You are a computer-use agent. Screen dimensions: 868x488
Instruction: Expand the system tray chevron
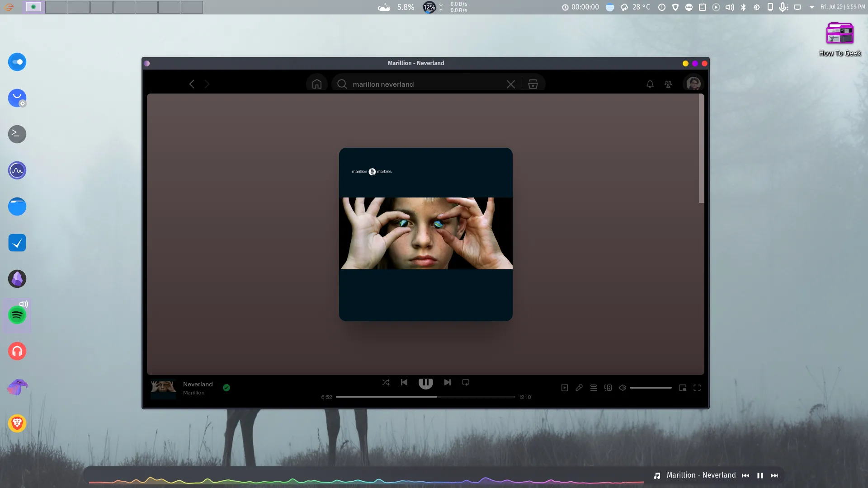(812, 7)
